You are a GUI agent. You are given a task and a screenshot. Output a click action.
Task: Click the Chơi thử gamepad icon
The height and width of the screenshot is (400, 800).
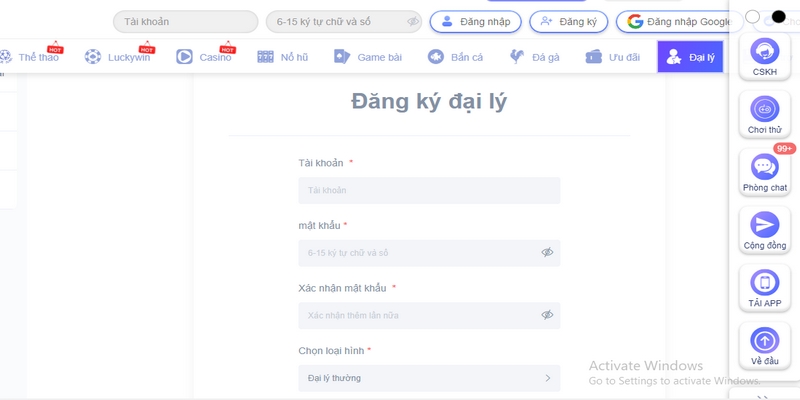(764, 109)
